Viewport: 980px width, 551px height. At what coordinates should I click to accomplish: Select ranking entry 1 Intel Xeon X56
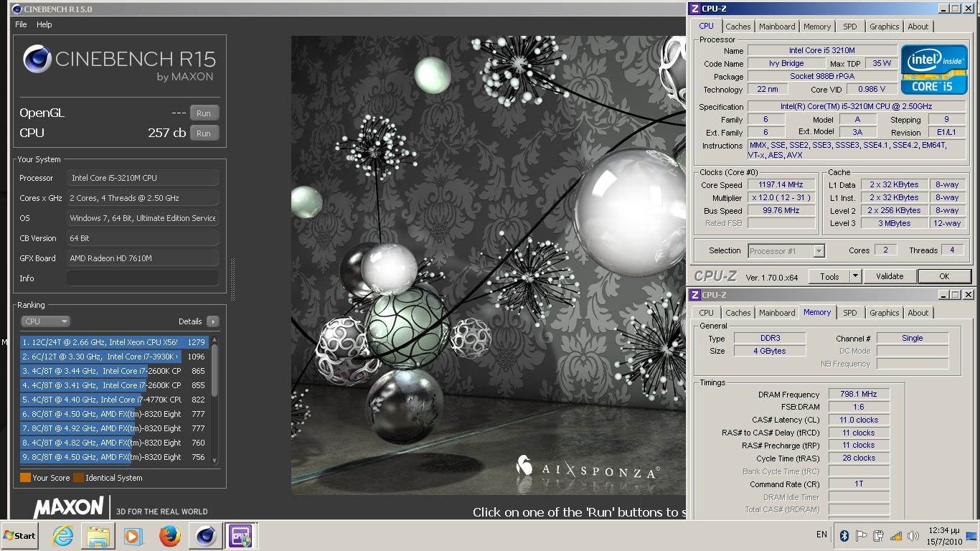[x=115, y=342]
